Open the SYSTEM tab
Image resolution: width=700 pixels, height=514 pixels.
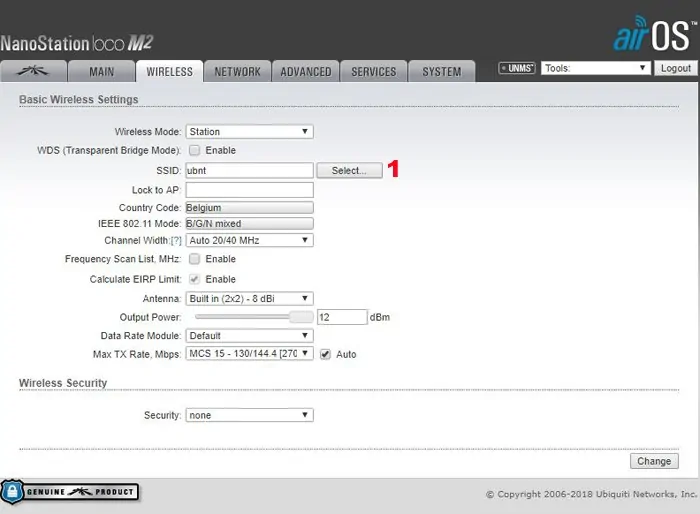pyautogui.click(x=441, y=71)
